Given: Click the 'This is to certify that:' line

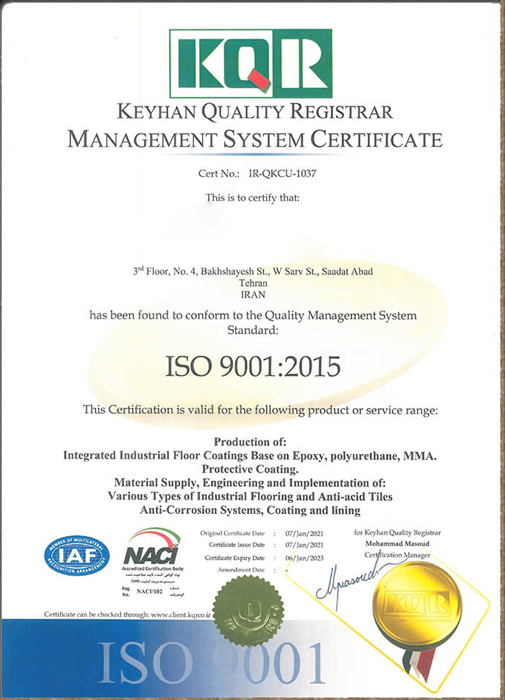Looking at the screenshot, I should click(253, 197).
